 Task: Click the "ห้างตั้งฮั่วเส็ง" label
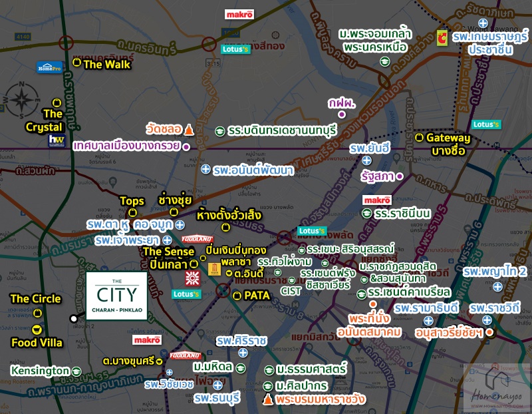(229, 216)
